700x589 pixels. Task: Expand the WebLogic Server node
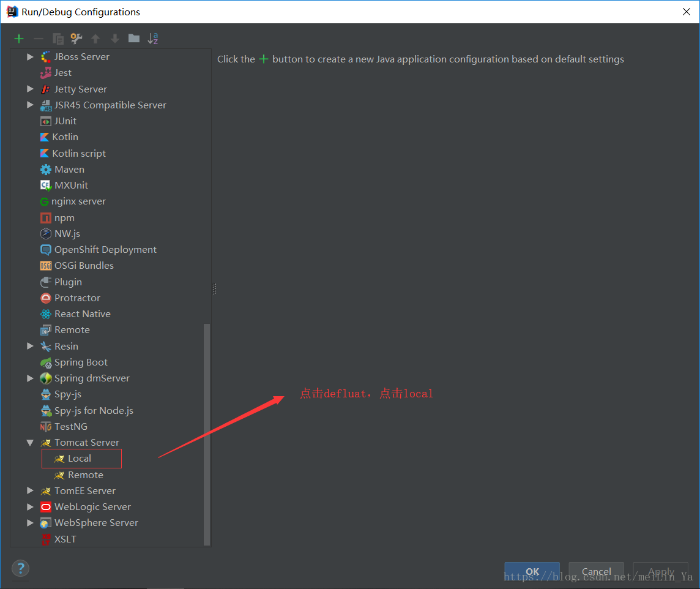tap(30, 507)
